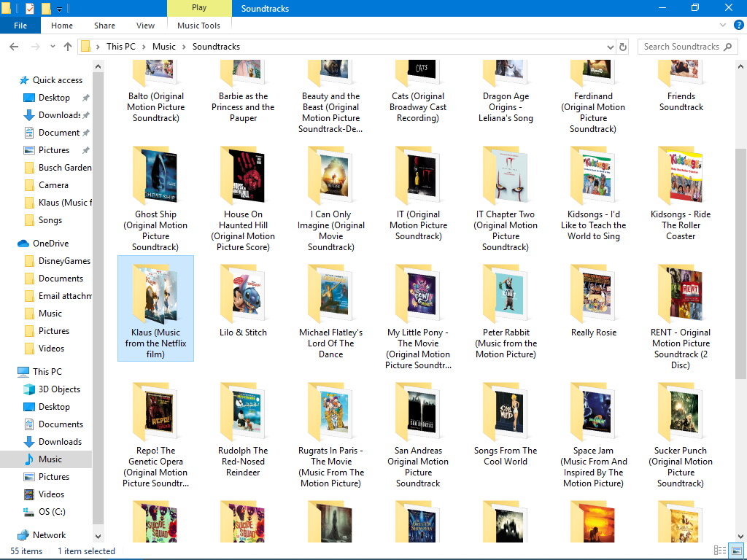Screen dimensions: 747x560
Task: Open Email attachments under OneDrive
Action: tap(58, 296)
